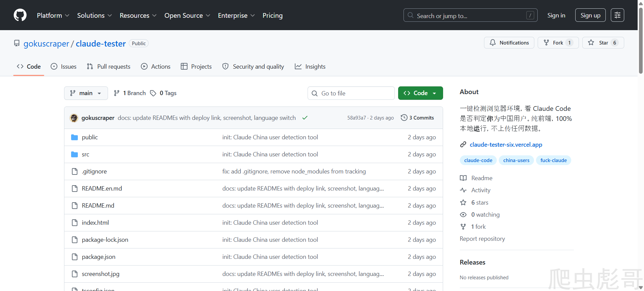Click the Go to file search box
The width and height of the screenshot is (644, 291).
pyautogui.click(x=351, y=93)
